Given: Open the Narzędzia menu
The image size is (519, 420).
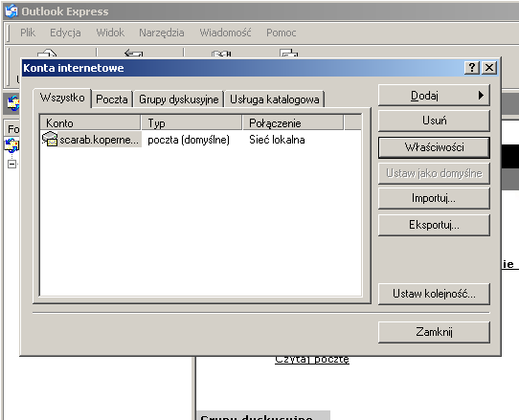Looking at the screenshot, I should point(162,33).
